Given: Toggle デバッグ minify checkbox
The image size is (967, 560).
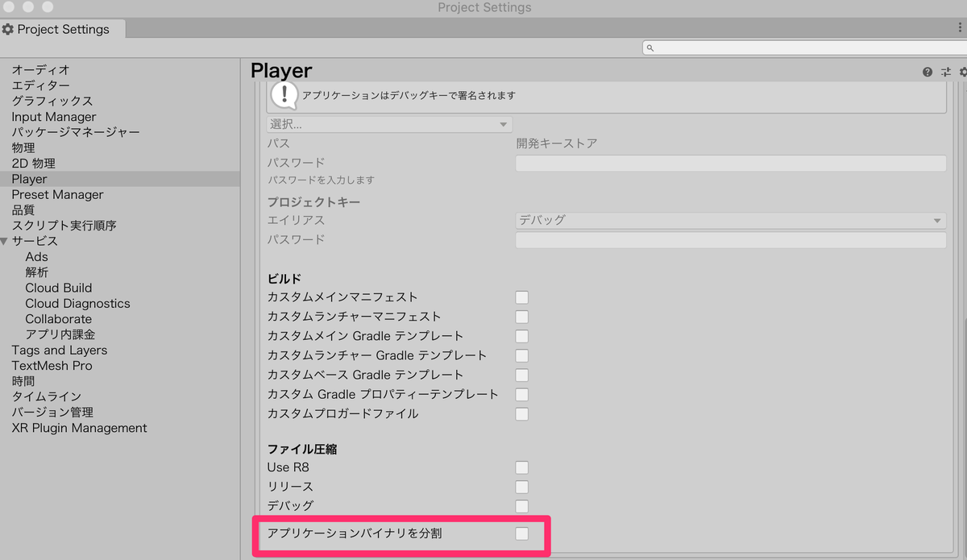Looking at the screenshot, I should (522, 506).
